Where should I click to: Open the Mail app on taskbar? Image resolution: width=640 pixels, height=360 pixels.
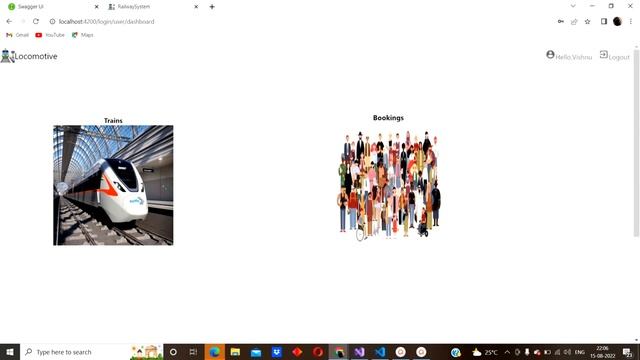pyautogui.click(x=256, y=352)
